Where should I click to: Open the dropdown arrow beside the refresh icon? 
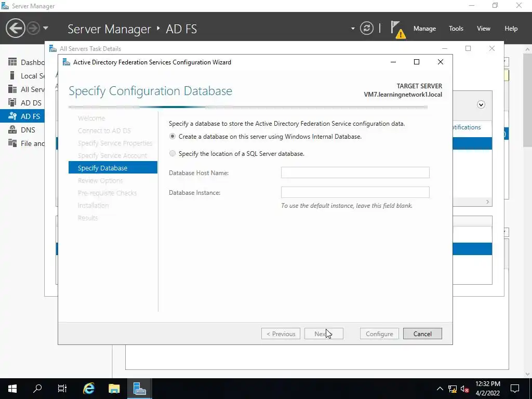353,29
